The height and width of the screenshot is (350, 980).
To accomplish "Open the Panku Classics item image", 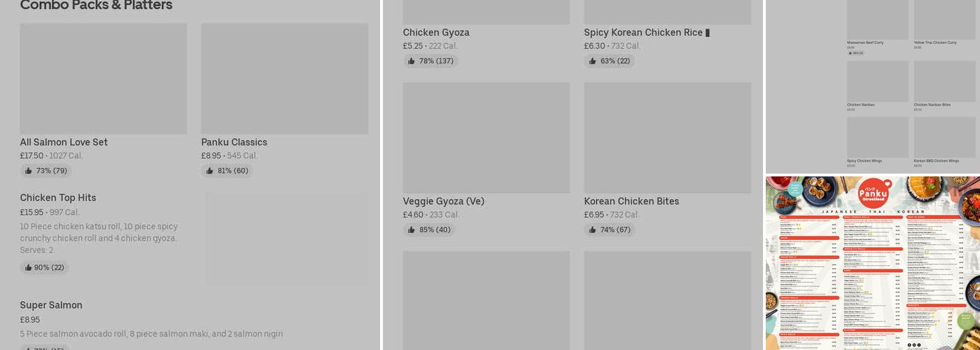I will (284, 78).
